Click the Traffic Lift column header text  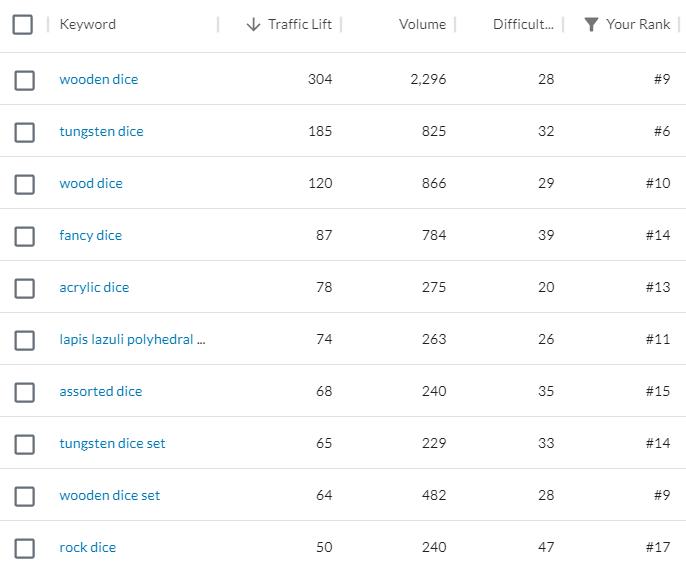(300, 24)
